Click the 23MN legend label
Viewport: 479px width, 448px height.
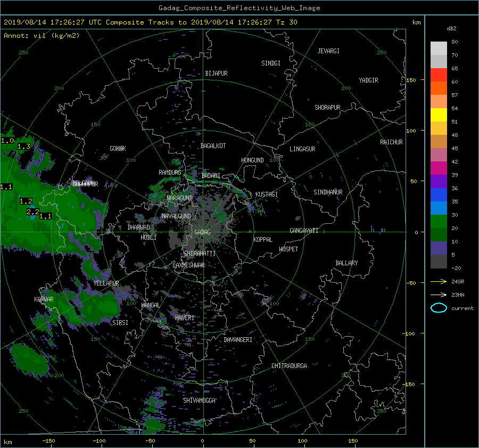[458, 295]
